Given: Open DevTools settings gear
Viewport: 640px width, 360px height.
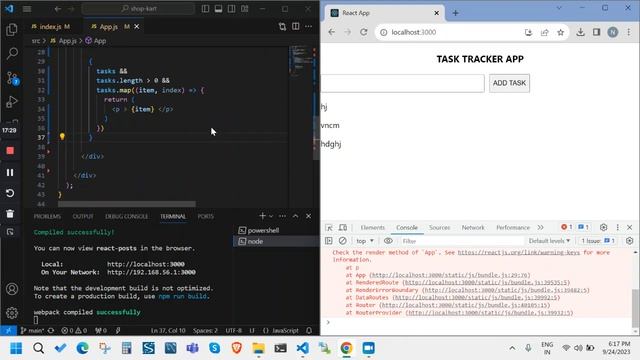Looking at the screenshot, I should 603,227.
